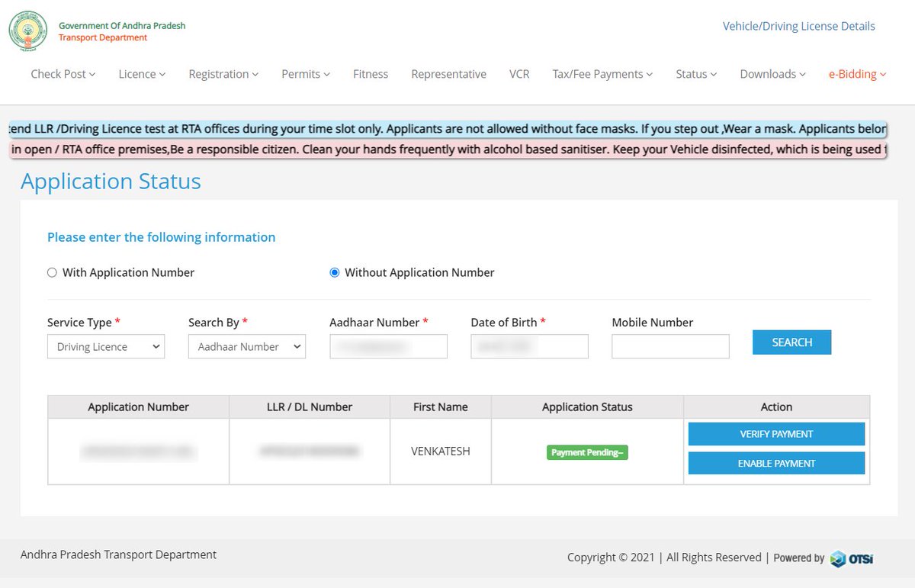The height and width of the screenshot is (588, 915).
Task: Select the Without Application Number option
Action: click(x=334, y=272)
